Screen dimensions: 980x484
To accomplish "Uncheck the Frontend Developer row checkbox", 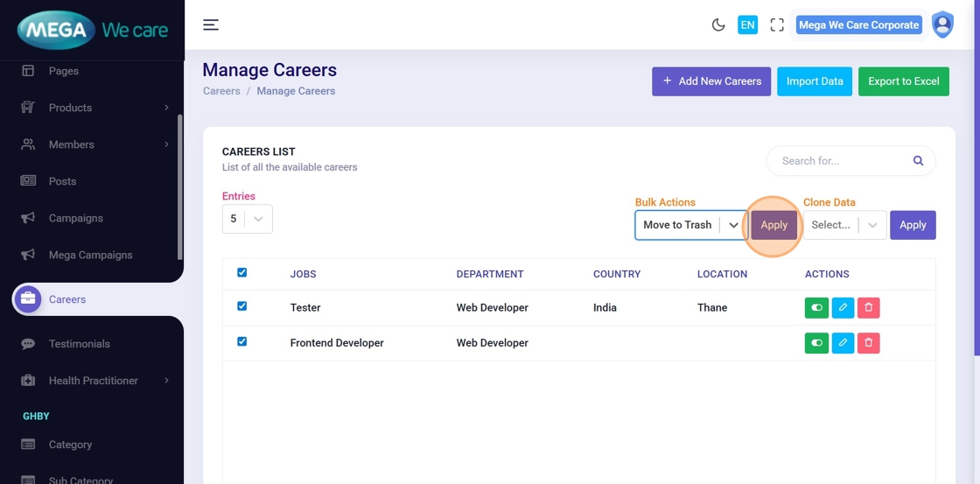I will click(x=242, y=341).
